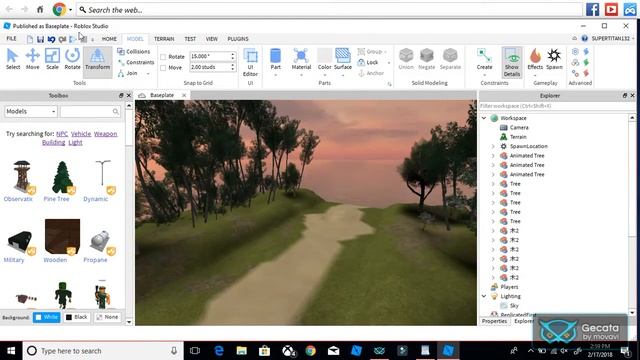
Task: Open the Join surfaces dropdown
Action: pyautogui.click(x=148, y=73)
